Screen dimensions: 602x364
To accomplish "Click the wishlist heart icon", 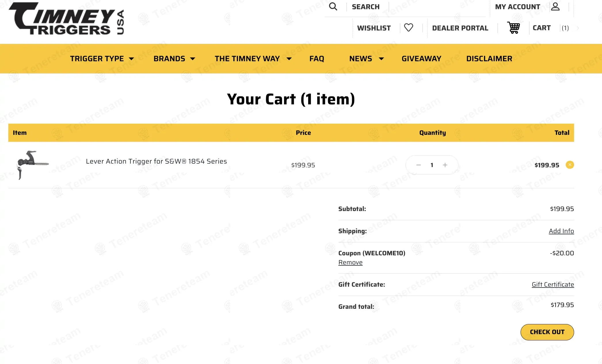I will [x=408, y=28].
